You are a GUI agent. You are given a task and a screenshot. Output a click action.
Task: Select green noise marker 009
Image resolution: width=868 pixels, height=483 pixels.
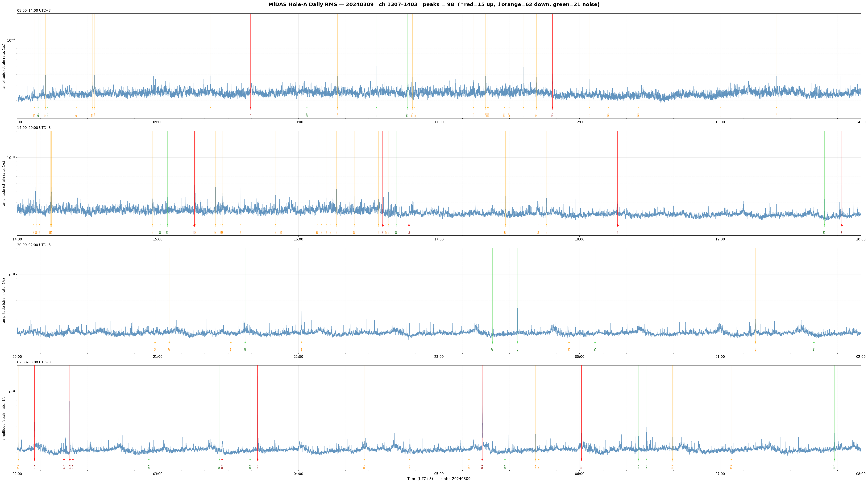coord(307,108)
